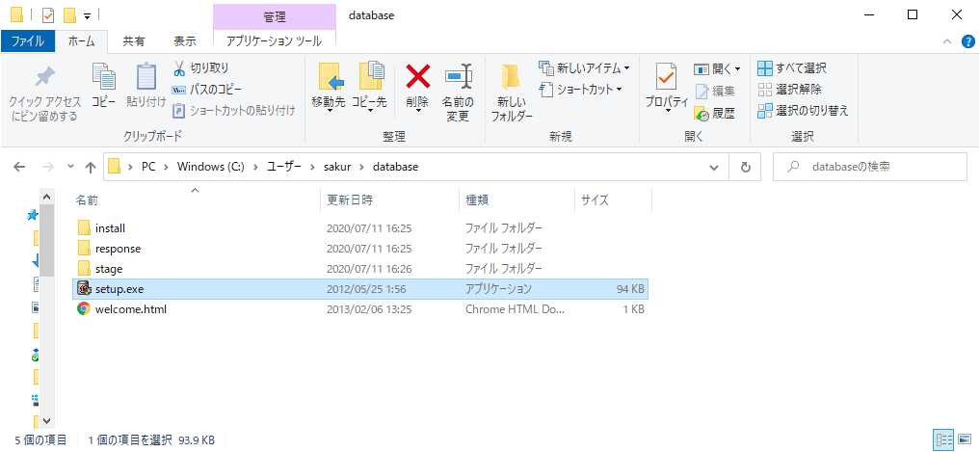Click the 貼り付け (Paste) icon
This screenshot has width=980, height=452.
point(146,85)
